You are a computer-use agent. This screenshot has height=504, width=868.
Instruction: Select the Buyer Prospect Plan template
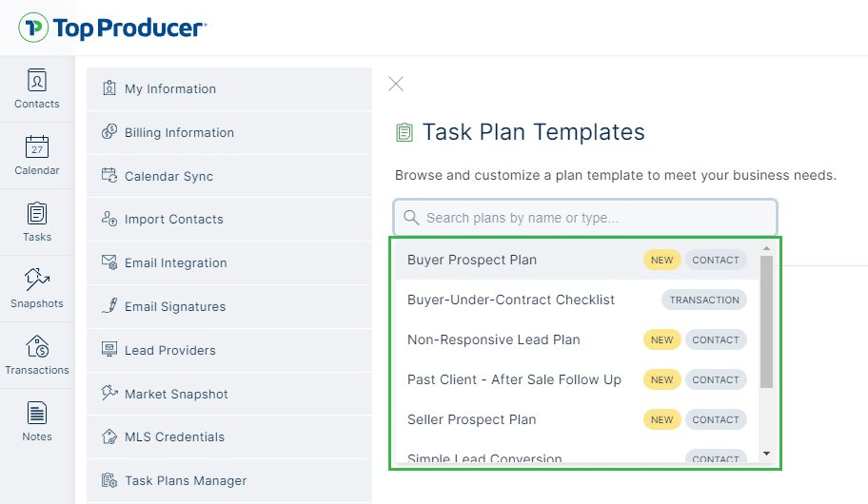(472, 260)
